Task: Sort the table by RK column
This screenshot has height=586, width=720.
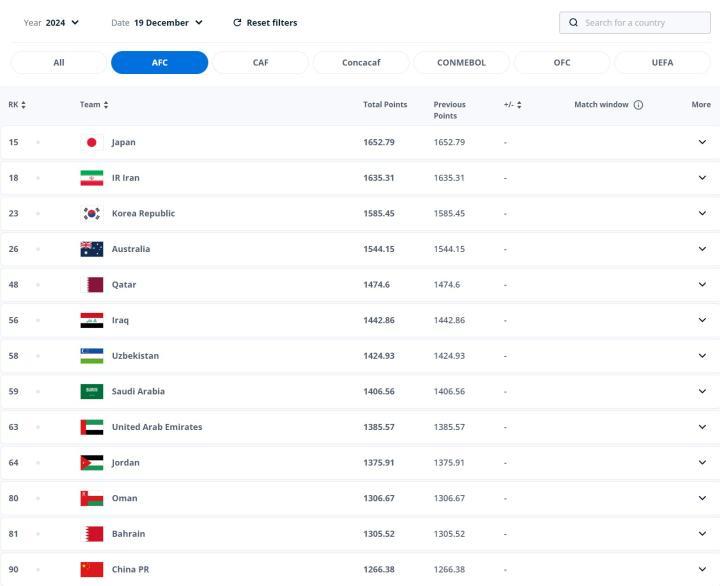Action: 17,105
